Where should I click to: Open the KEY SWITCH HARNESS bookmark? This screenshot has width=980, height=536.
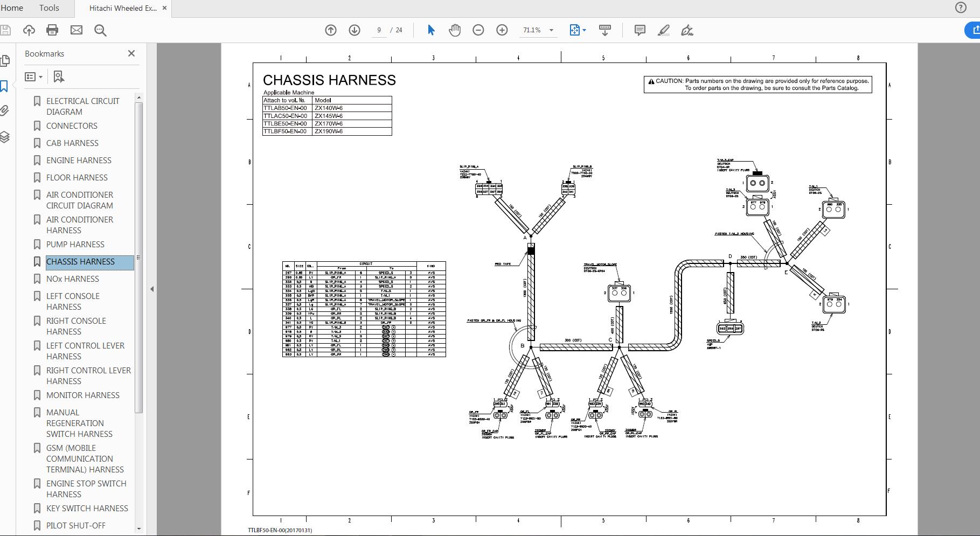pos(87,508)
